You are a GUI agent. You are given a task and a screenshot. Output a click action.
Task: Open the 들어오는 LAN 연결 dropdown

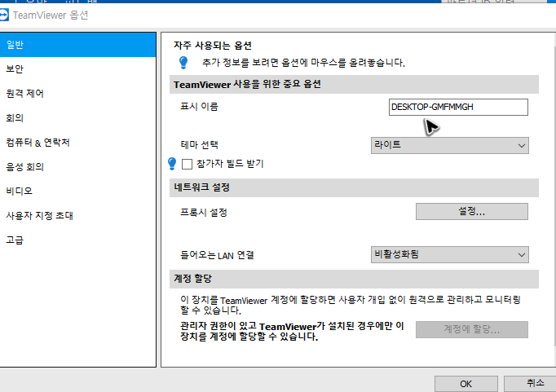[x=450, y=254]
